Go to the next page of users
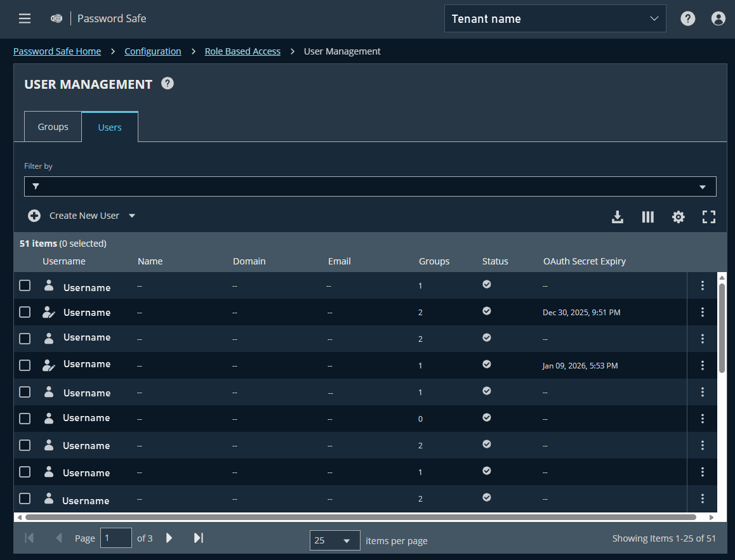The image size is (735, 560). tap(169, 538)
